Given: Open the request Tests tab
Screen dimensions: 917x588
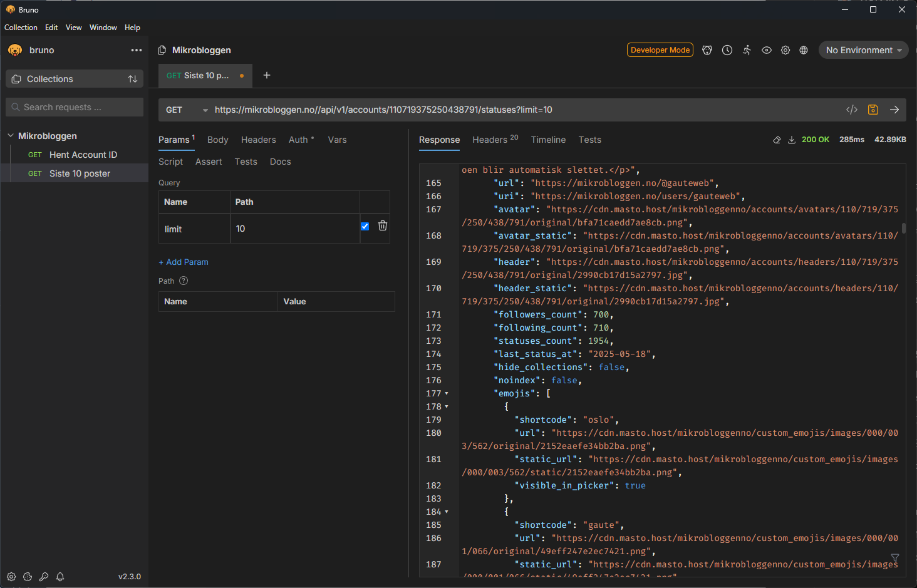Looking at the screenshot, I should [x=246, y=162].
